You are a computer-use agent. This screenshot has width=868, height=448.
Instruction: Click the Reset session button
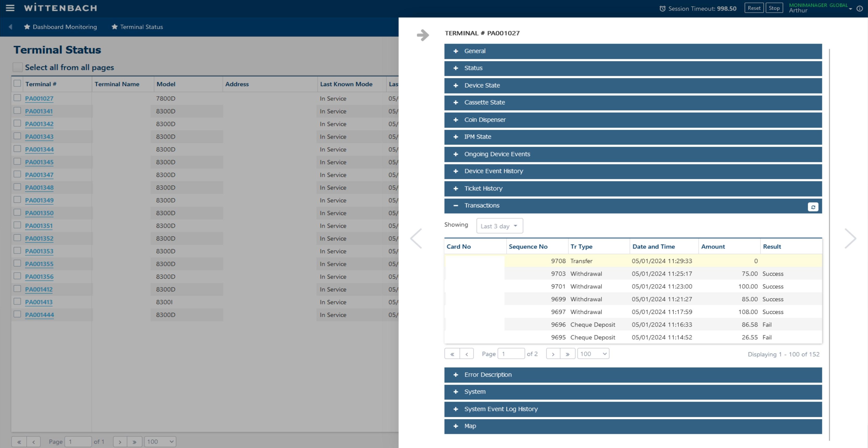coord(754,8)
